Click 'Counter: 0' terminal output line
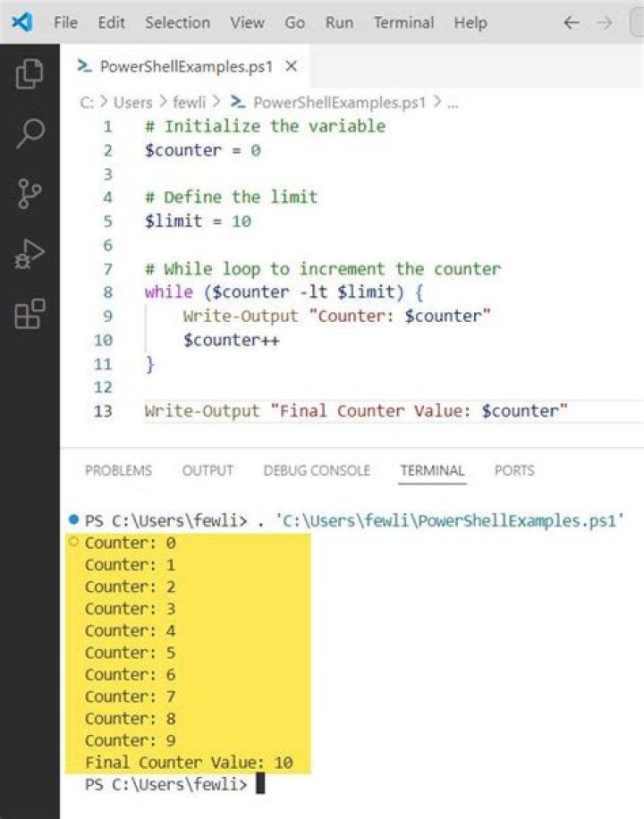644x819 pixels. [131, 544]
